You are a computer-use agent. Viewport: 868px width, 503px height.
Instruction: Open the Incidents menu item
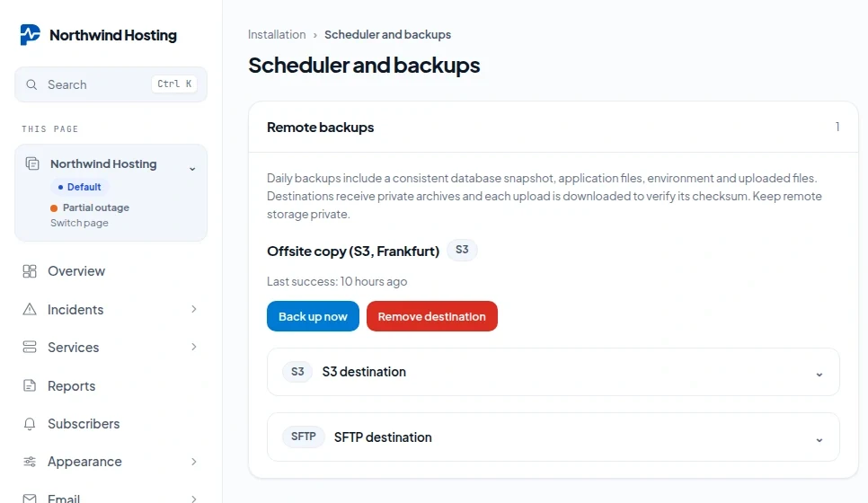click(x=111, y=309)
